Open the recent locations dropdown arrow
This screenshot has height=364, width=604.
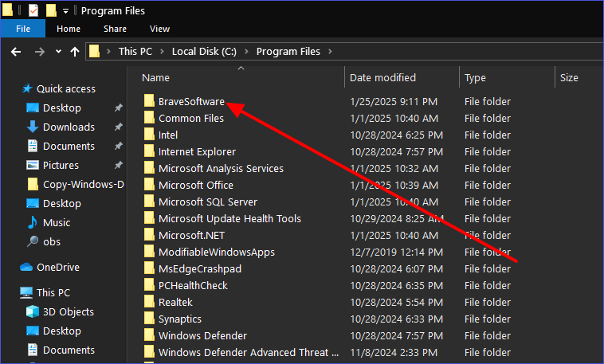click(58, 51)
